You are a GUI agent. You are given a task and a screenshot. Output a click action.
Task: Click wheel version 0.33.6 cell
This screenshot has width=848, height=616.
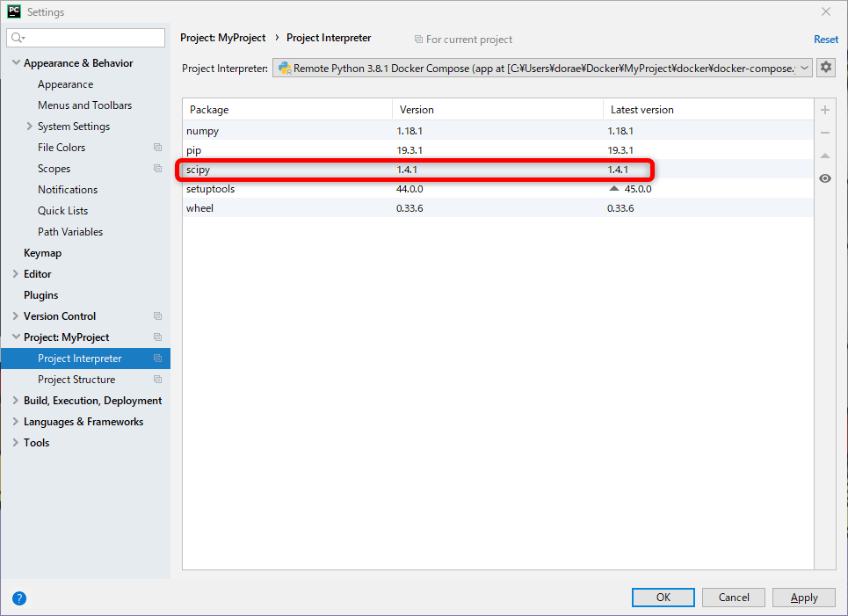tap(410, 208)
